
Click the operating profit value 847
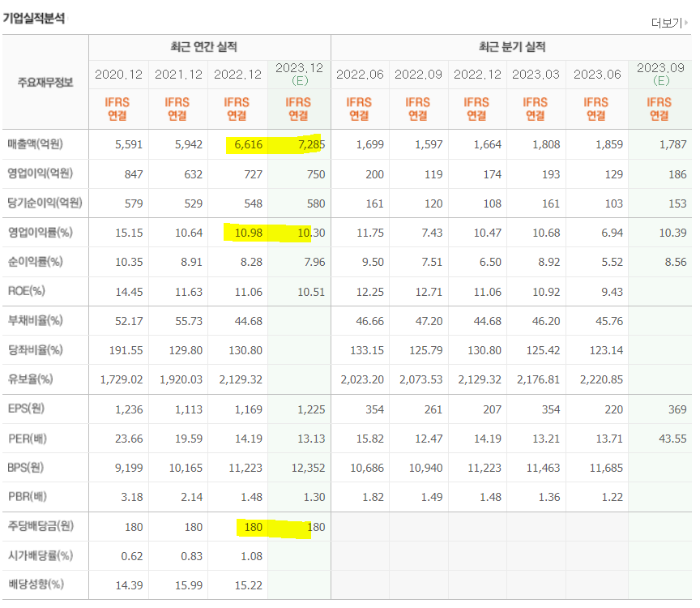(x=134, y=174)
